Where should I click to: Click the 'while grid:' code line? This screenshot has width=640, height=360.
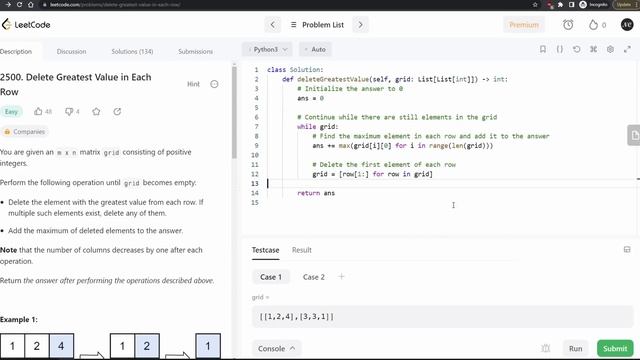click(318, 127)
